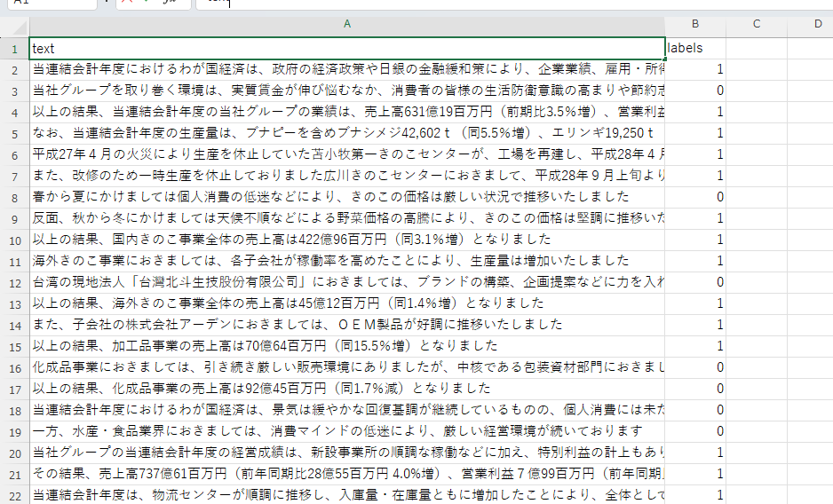833x504 pixels.
Task: Select the cell about 化成品事業の売上高 92億45百万円
Action: coord(346,388)
